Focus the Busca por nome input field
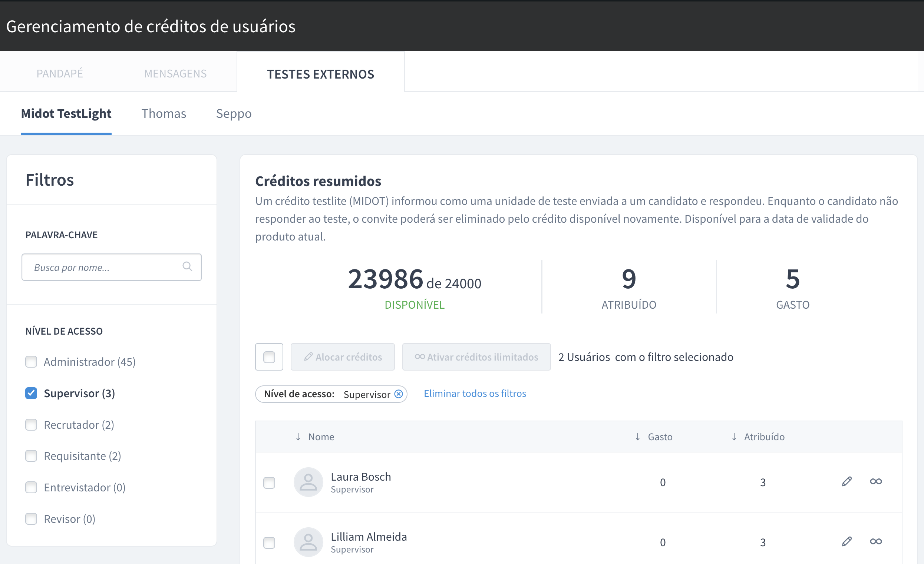 pyautogui.click(x=101, y=267)
